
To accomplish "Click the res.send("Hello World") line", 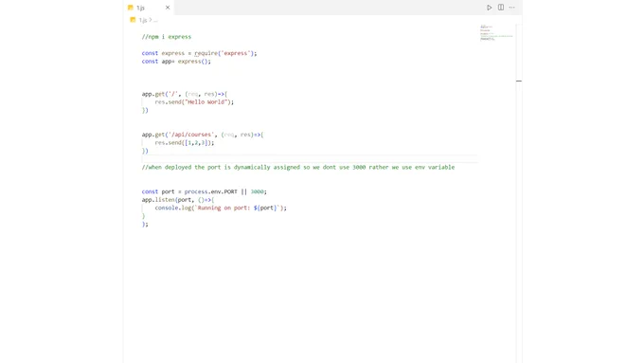I will pos(194,102).
